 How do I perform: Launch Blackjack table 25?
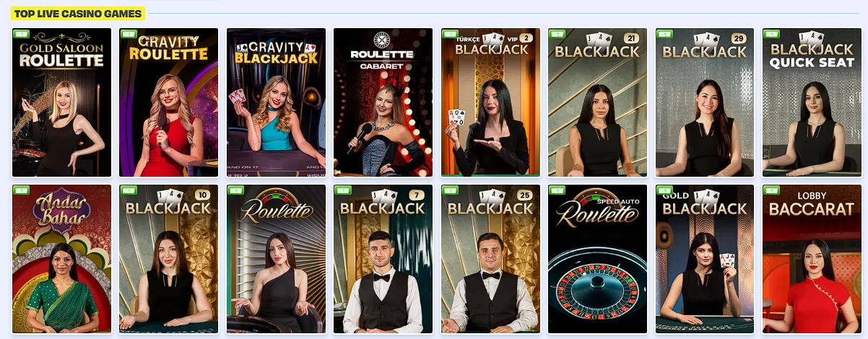coord(490,259)
